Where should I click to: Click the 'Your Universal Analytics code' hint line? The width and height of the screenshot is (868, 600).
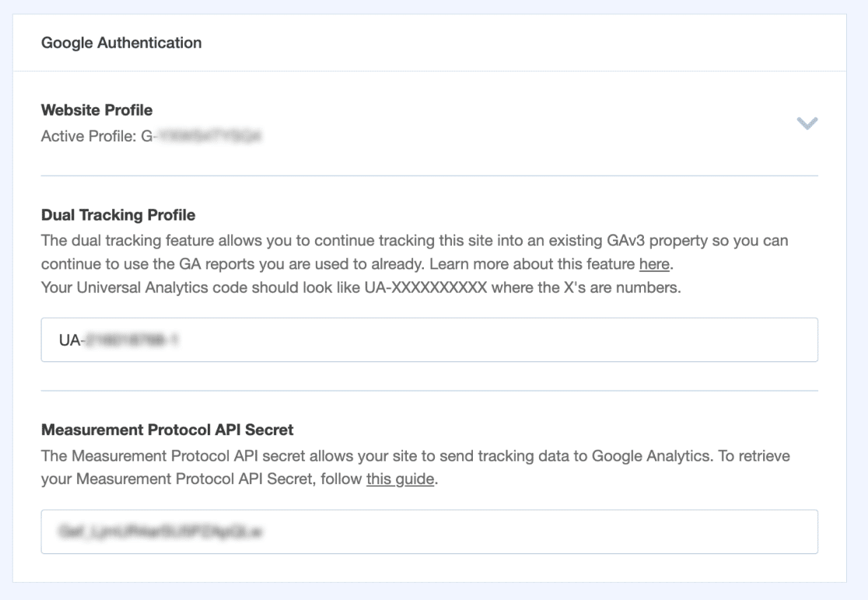click(x=361, y=288)
